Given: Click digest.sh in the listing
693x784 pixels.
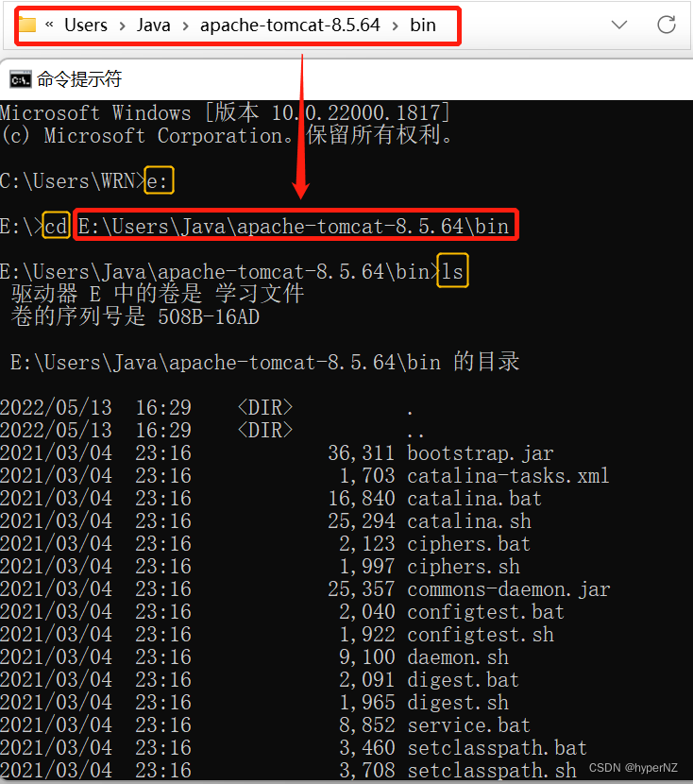Looking at the screenshot, I should tap(458, 702).
